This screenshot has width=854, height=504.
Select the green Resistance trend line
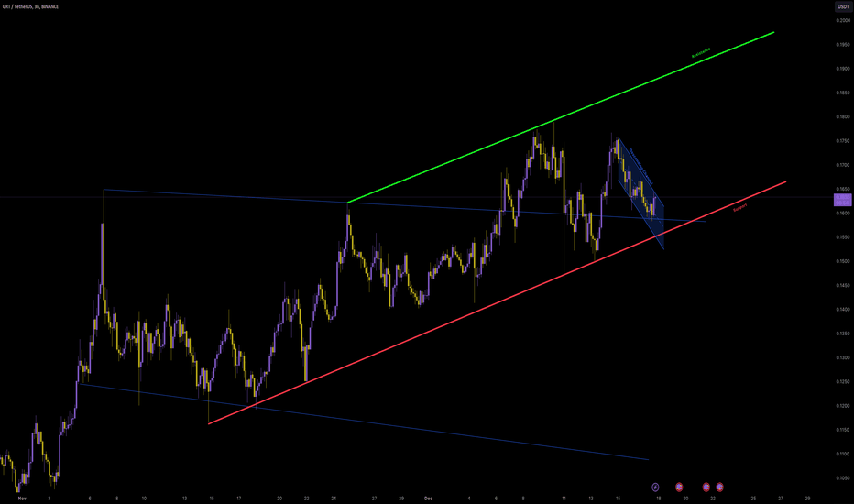[x=561, y=117]
